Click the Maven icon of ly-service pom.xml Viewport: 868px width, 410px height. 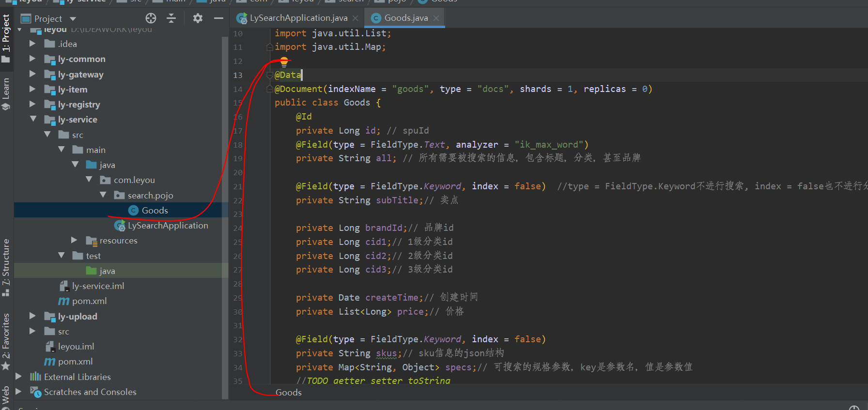pyautogui.click(x=63, y=301)
